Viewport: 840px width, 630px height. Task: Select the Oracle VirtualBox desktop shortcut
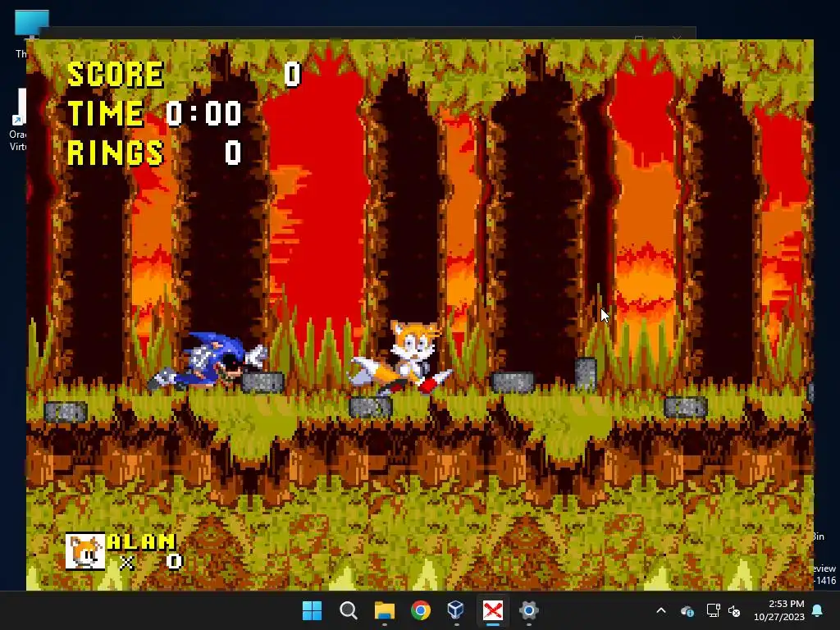pos(18,120)
